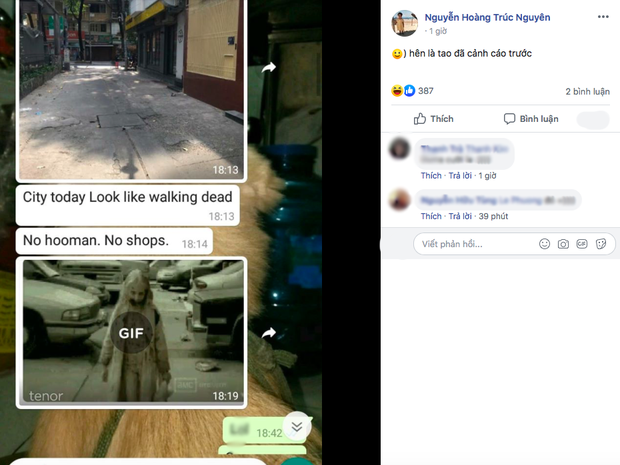Open the author's profile picture

[403, 23]
